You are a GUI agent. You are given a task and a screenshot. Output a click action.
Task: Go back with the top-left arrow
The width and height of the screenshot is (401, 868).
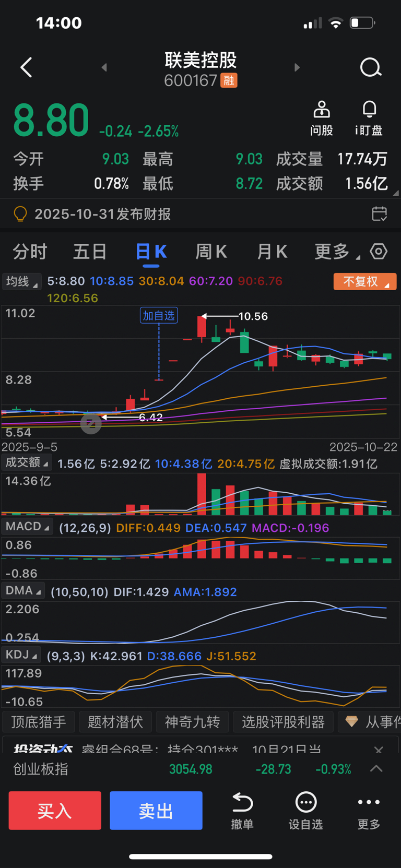click(x=26, y=67)
